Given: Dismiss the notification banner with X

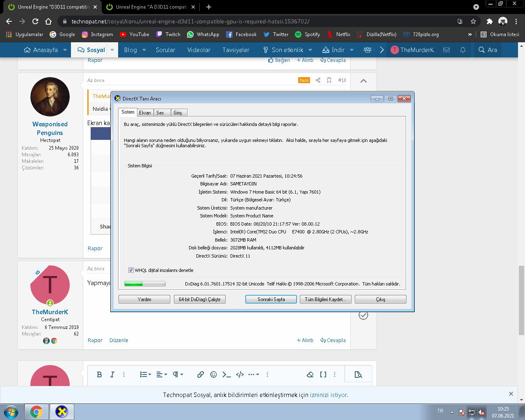Looking at the screenshot, I should click(x=511, y=394).
